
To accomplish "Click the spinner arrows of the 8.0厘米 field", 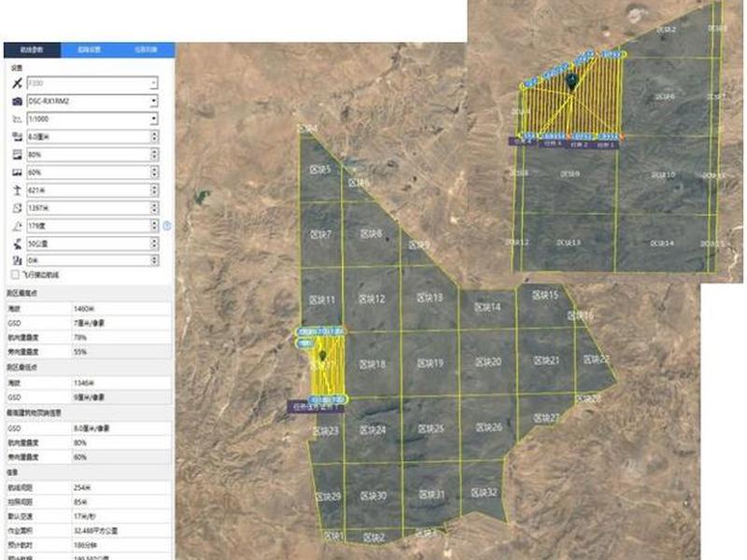I will [x=154, y=136].
